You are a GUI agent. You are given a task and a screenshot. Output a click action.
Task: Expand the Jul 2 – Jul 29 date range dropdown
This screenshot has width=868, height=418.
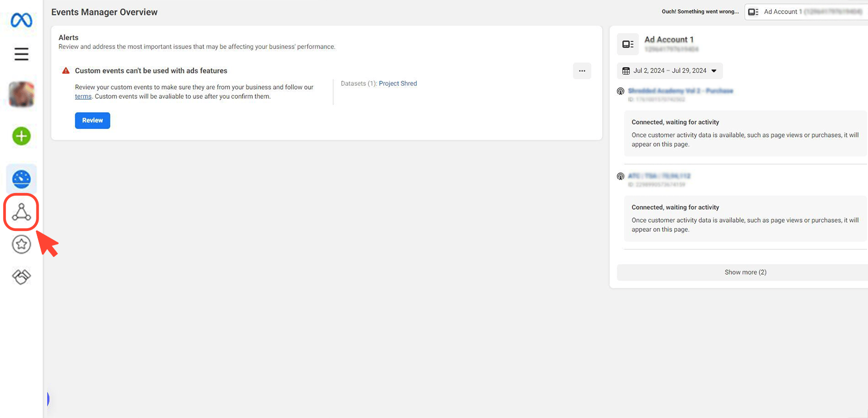coord(669,71)
